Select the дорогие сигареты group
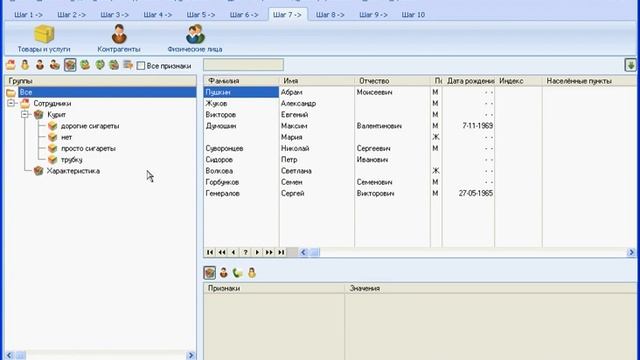The height and width of the screenshot is (360, 640). click(90, 126)
